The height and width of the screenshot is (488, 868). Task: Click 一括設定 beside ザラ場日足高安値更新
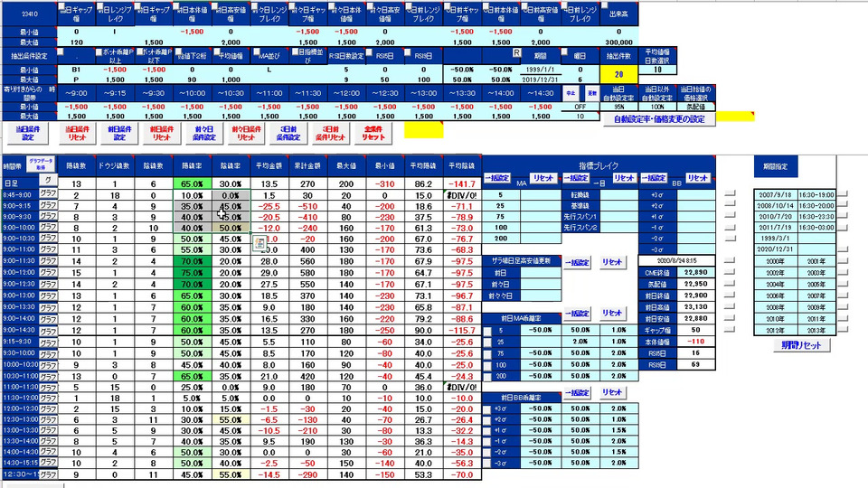[577, 262]
